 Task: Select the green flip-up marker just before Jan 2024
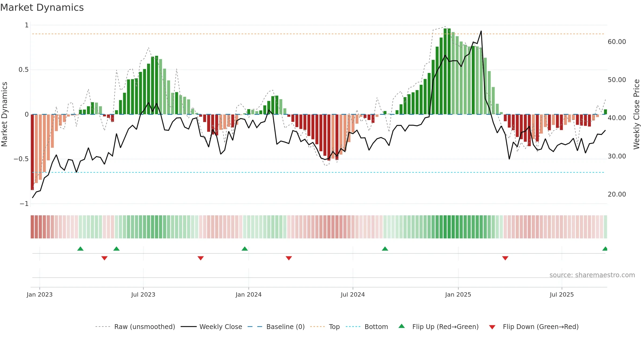(245, 249)
